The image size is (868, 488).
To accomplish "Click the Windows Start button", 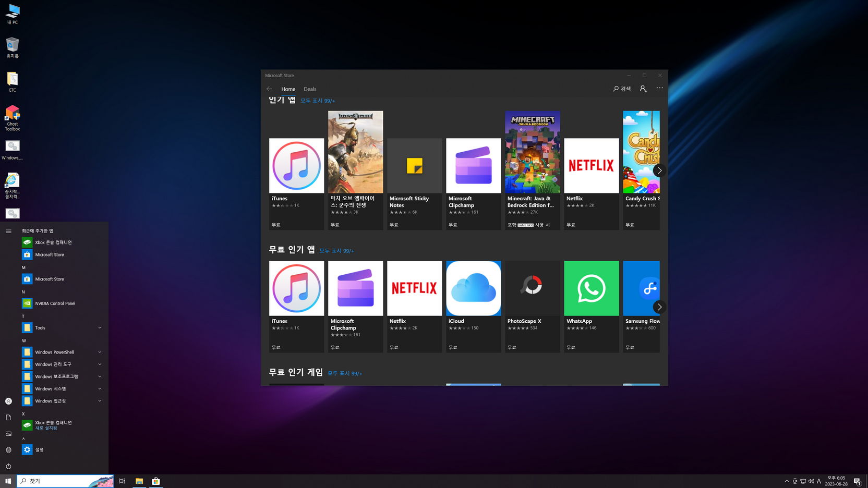I will pyautogui.click(x=8, y=481).
